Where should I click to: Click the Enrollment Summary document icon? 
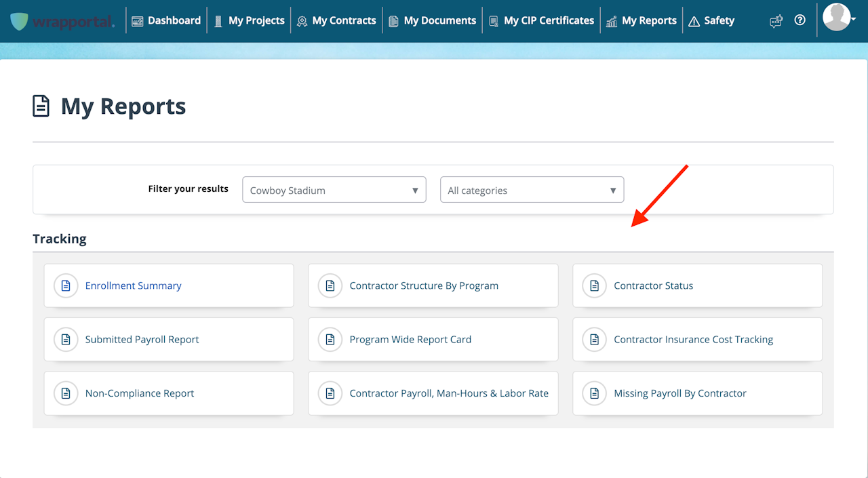click(66, 285)
